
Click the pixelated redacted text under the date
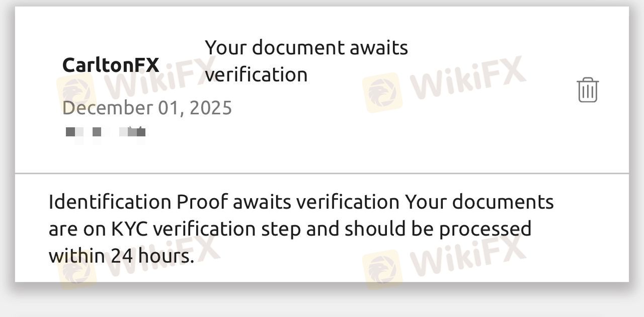click(106, 132)
